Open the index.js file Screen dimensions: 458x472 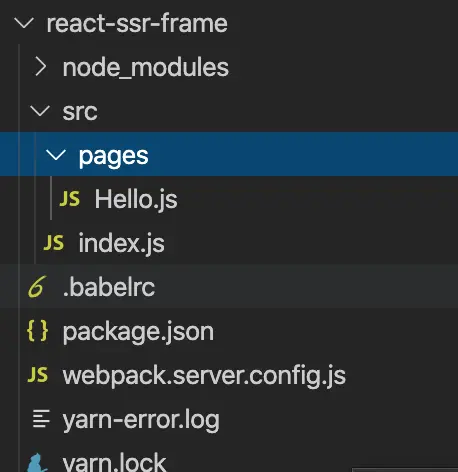[x=122, y=243]
